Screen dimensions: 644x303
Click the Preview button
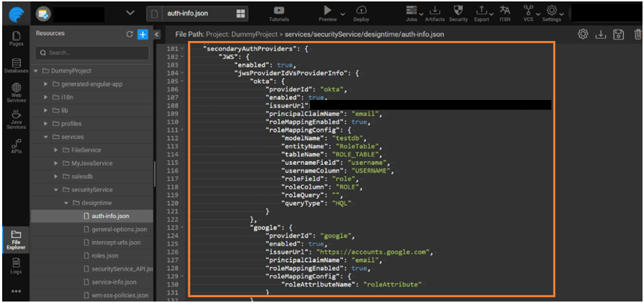coord(327,13)
